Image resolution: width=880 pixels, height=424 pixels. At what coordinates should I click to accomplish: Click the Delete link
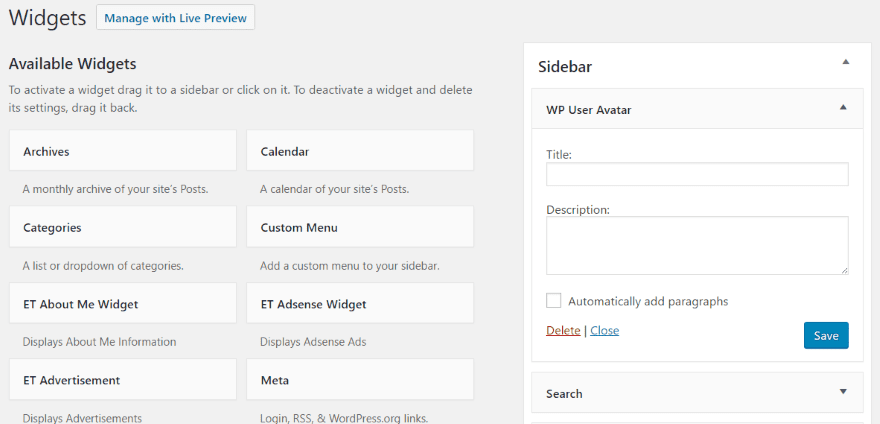tap(563, 331)
